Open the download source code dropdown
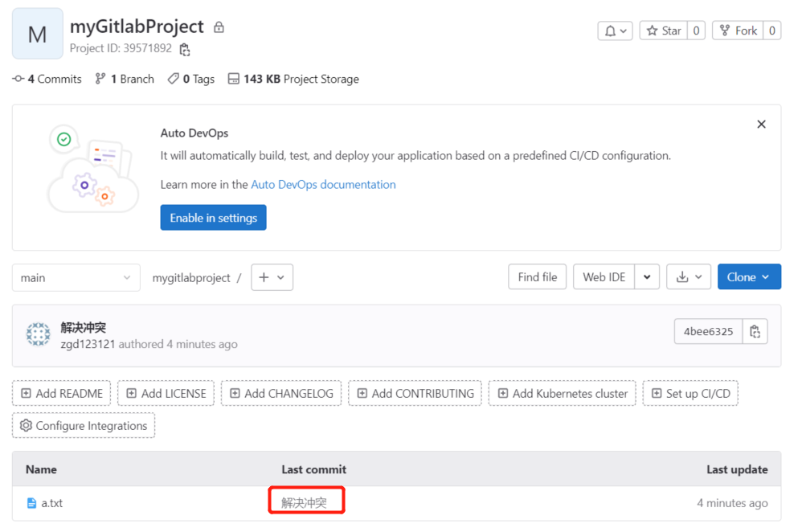The width and height of the screenshot is (798, 532). [689, 277]
